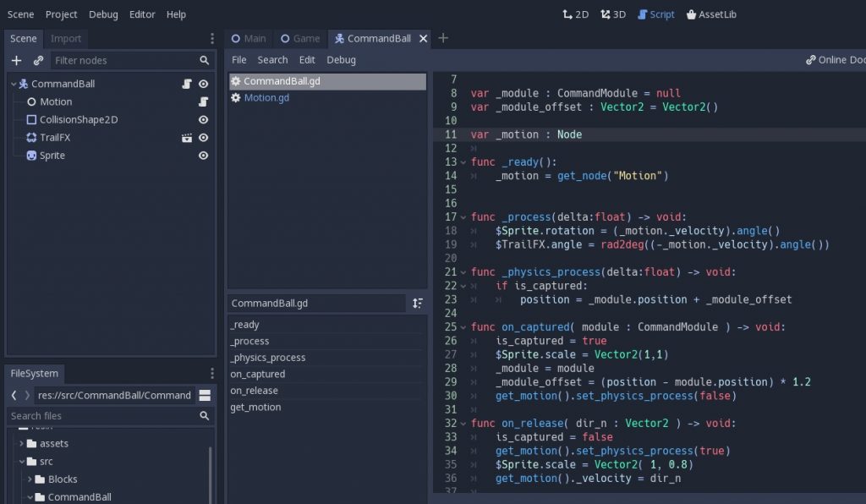Screen dimensions: 866x504
Task: Toggle visibility of TrailFX node
Action: point(203,138)
